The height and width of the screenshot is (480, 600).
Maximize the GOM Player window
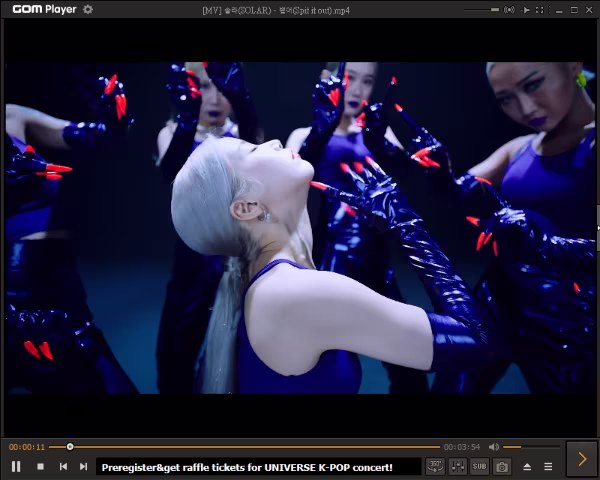[x=574, y=10]
